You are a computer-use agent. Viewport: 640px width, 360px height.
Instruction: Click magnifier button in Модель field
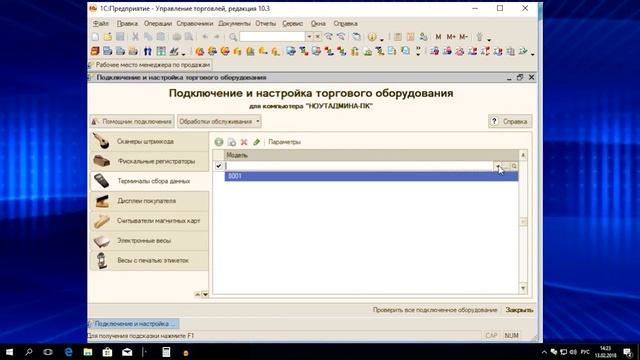[x=514, y=166]
